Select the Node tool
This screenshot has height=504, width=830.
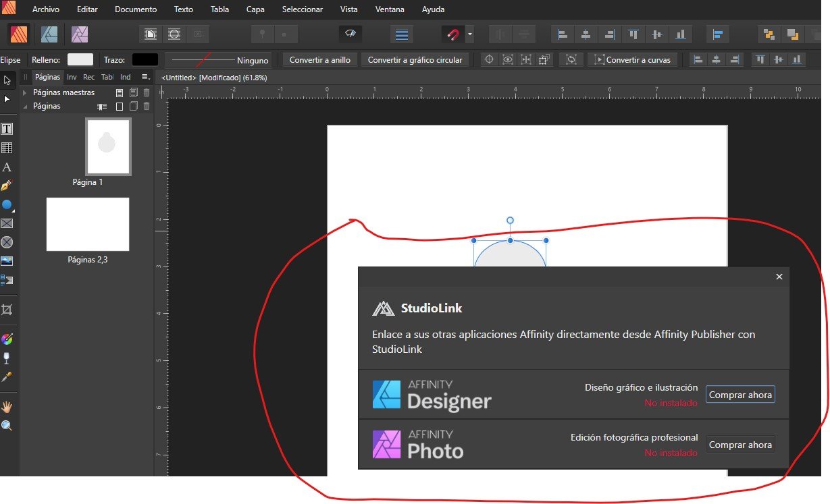tap(7, 99)
